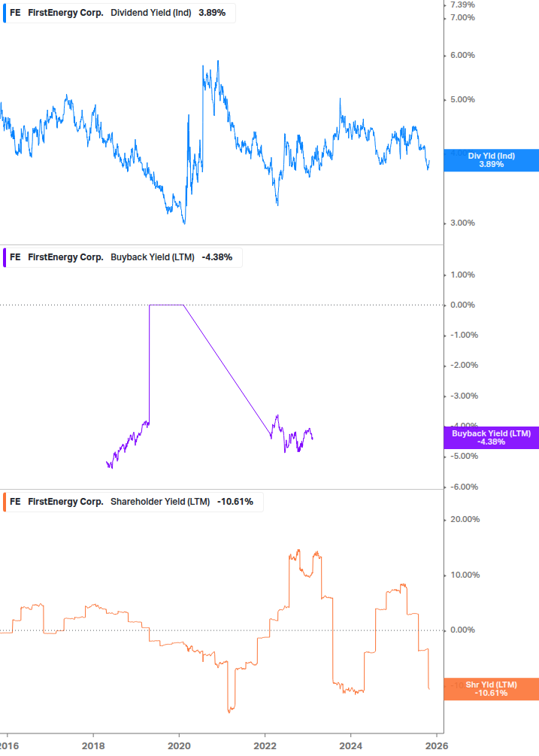Click the FE ticker in the Dividend Yield legend
Viewport: 539px width, 756px height.
pyautogui.click(x=15, y=13)
